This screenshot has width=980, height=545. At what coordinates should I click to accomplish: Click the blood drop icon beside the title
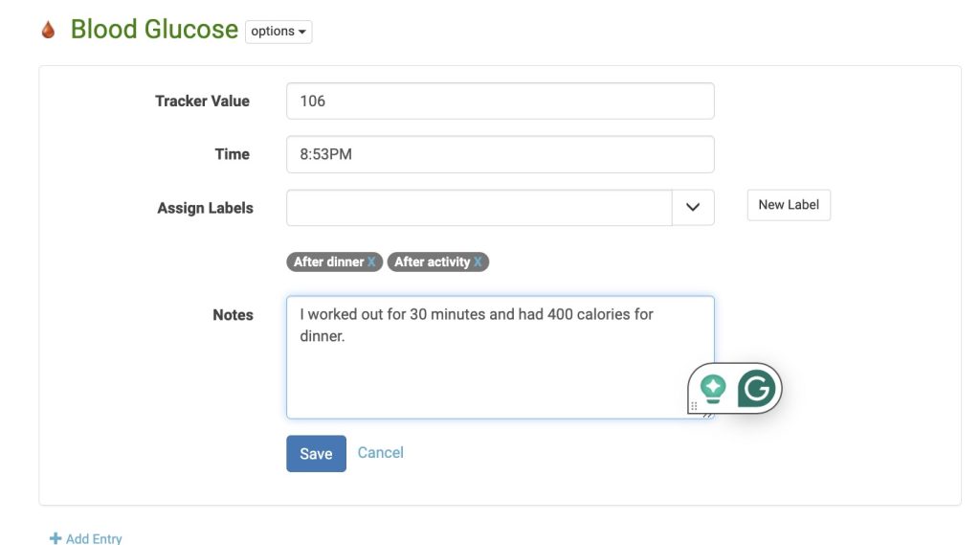[x=48, y=31]
